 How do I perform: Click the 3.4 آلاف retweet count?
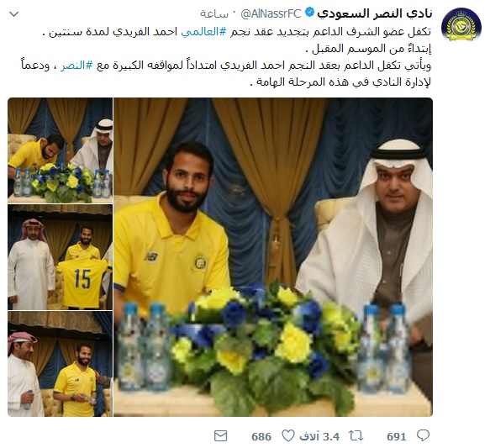319,436
